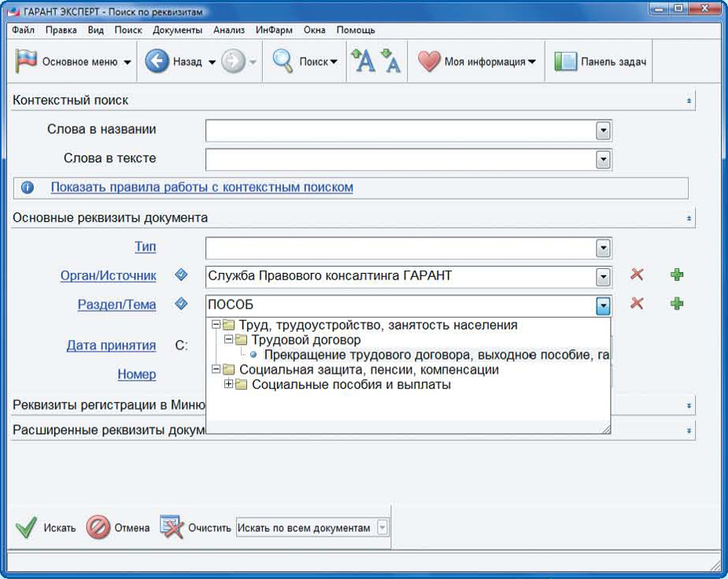Viewport: 728px width, 579px height.
Task: Open the Анализ menu
Action: pyautogui.click(x=229, y=30)
